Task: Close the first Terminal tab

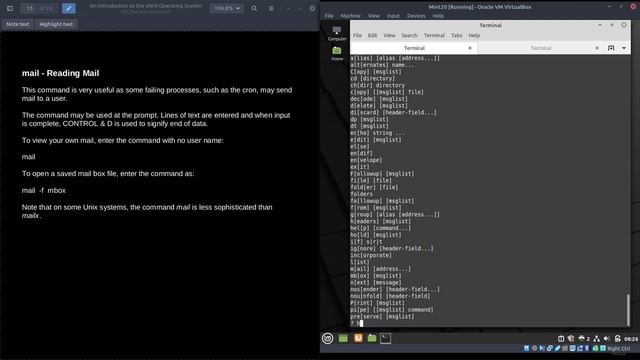Action: tap(470, 48)
